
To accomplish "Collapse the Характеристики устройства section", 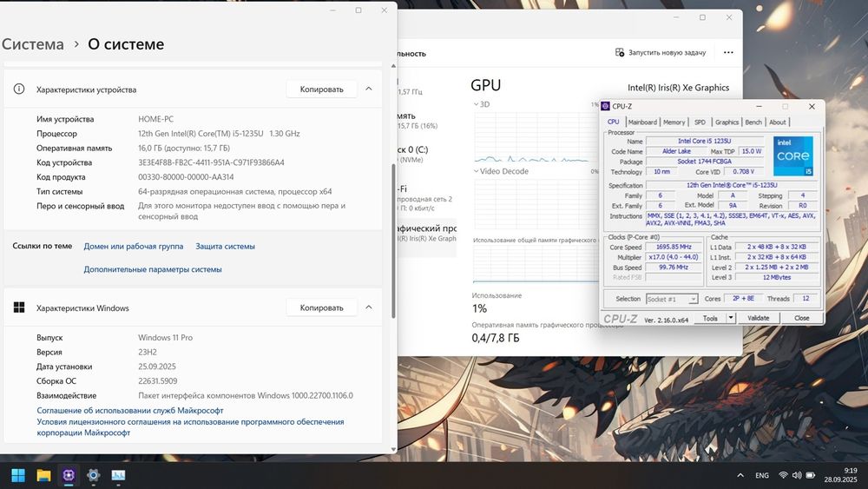I will tap(369, 89).
